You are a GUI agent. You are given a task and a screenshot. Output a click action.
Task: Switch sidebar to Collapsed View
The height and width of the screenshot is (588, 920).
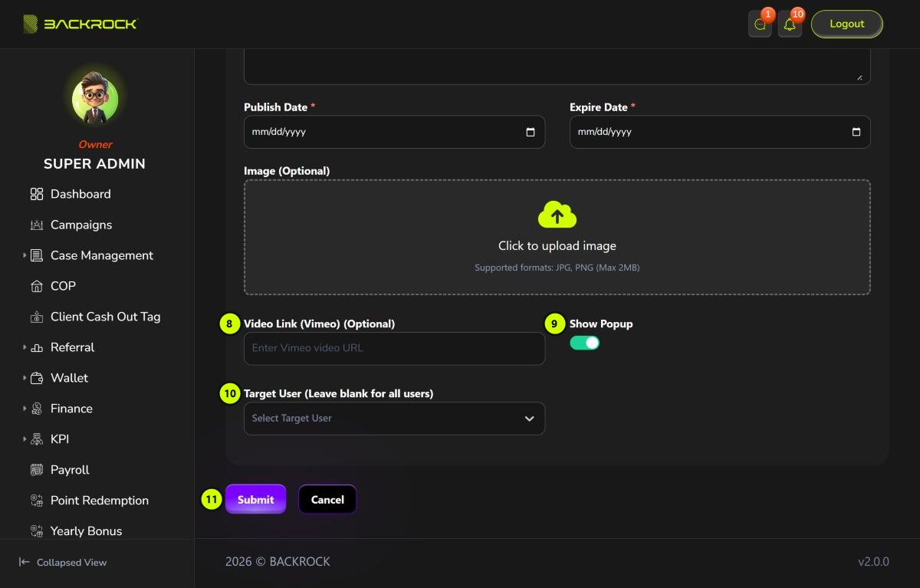tap(63, 563)
